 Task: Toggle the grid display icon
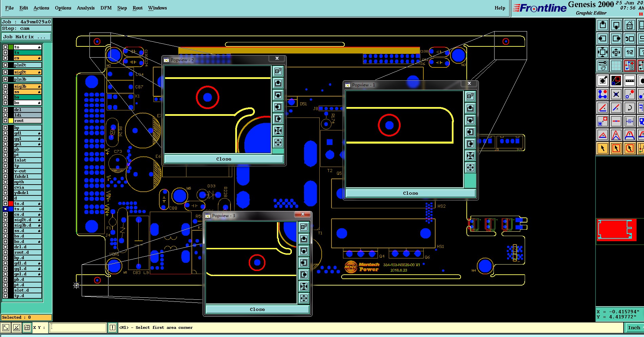[x=616, y=66]
